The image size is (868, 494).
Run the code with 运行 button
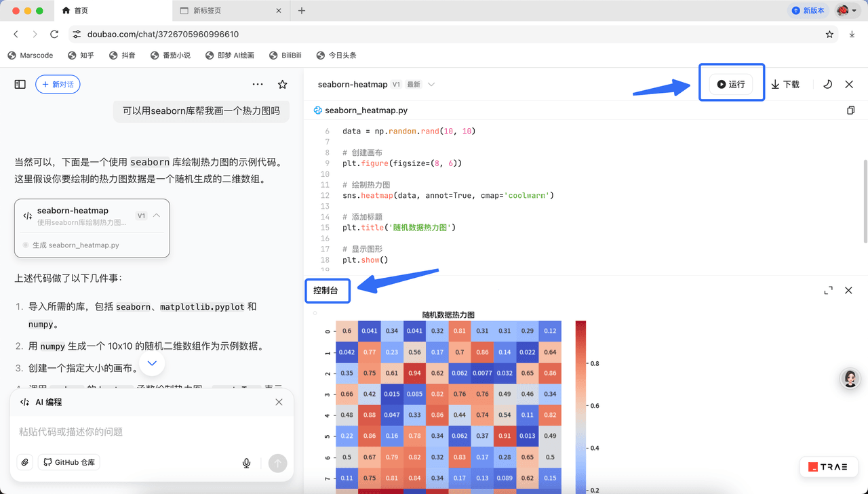coord(731,85)
